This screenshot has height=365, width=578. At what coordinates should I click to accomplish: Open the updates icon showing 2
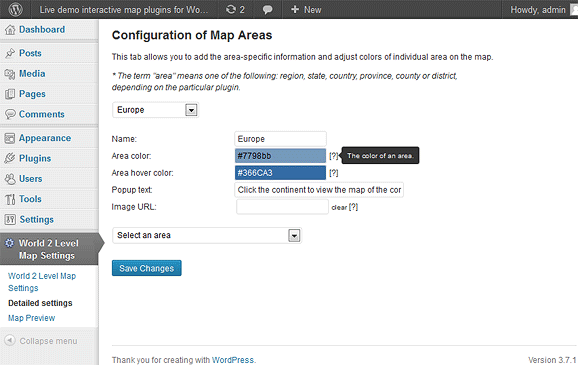235,10
